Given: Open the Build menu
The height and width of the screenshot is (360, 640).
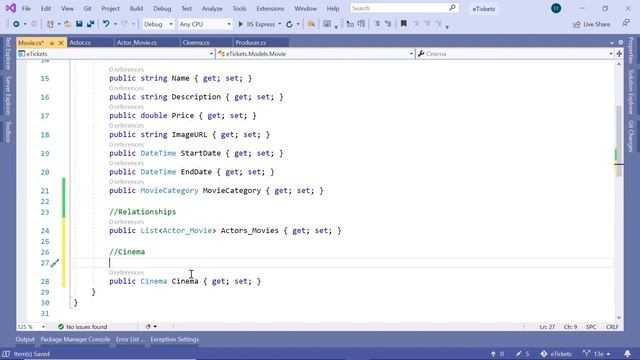Looking at the screenshot, I should click(x=136, y=8).
